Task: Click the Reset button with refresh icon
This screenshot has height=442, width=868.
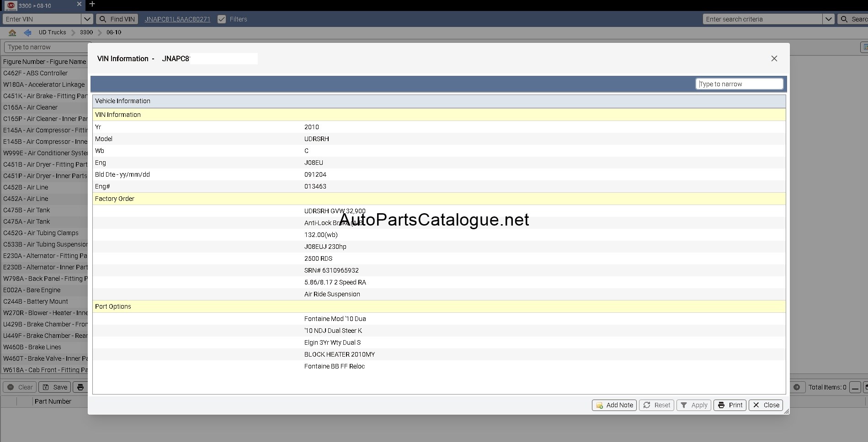Action: (656, 405)
